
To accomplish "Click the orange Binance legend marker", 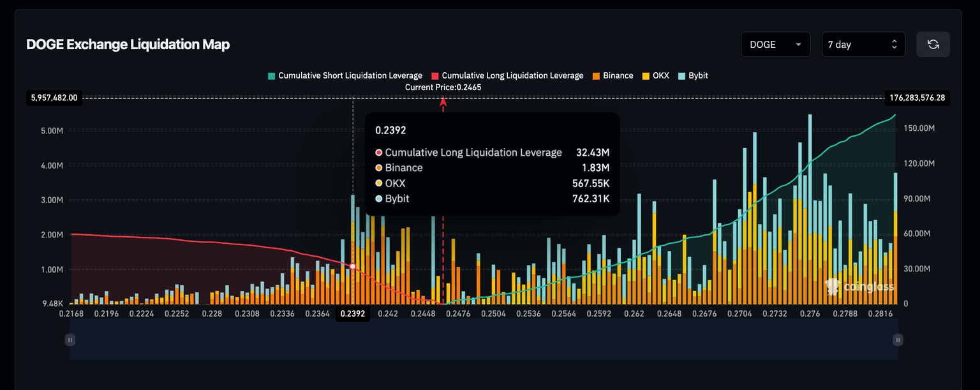I will [x=598, y=75].
